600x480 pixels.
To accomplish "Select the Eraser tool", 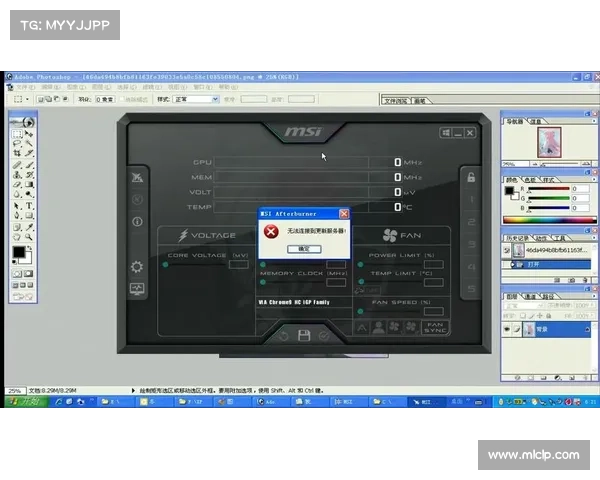I will tap(17, 184).
